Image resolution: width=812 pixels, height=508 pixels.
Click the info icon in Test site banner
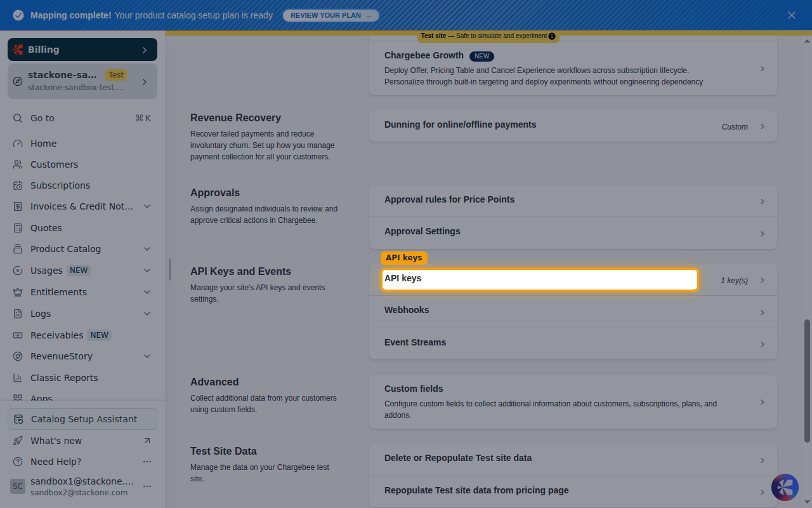coord(552,36)
